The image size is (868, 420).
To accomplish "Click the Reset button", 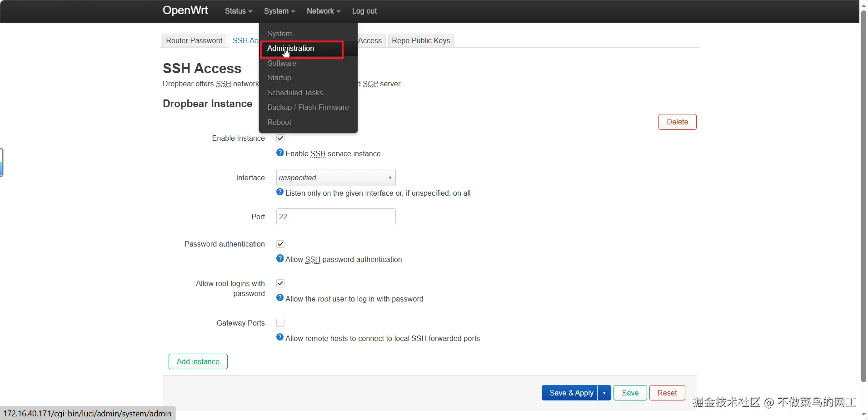I will (667, 393).
